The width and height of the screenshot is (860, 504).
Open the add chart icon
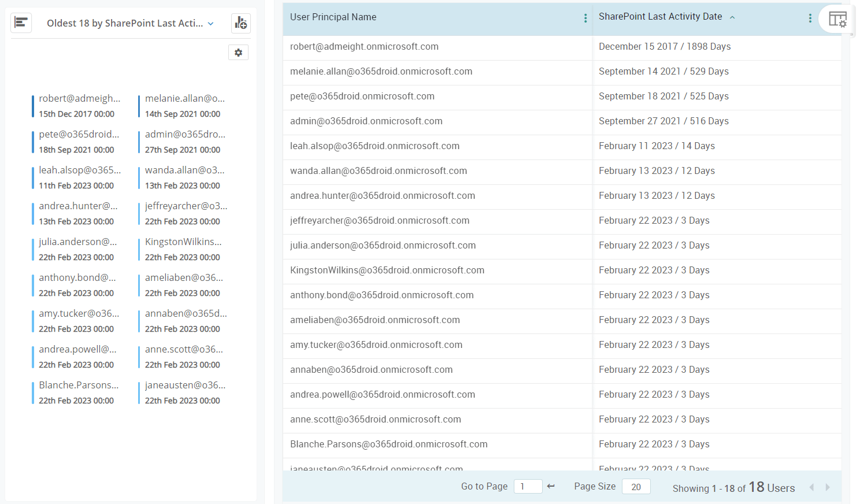pos(240,23)
